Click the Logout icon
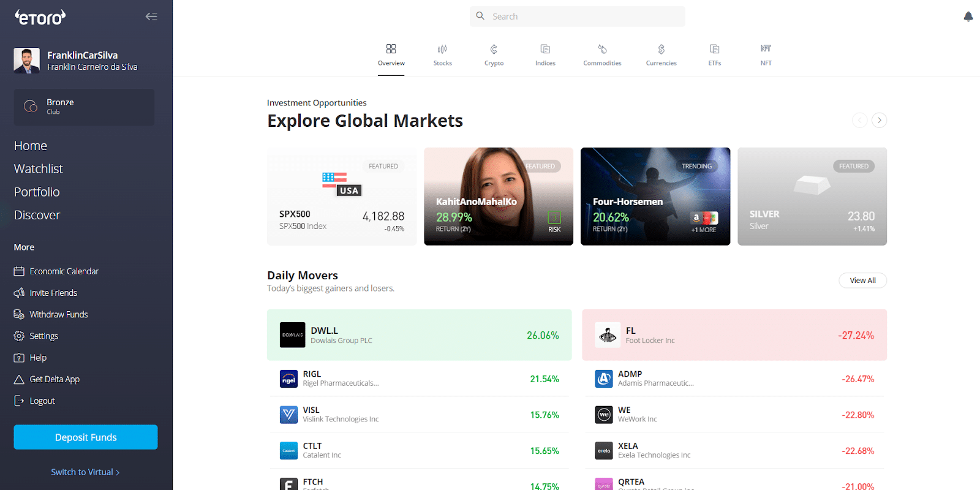 [x=19, y=401]
